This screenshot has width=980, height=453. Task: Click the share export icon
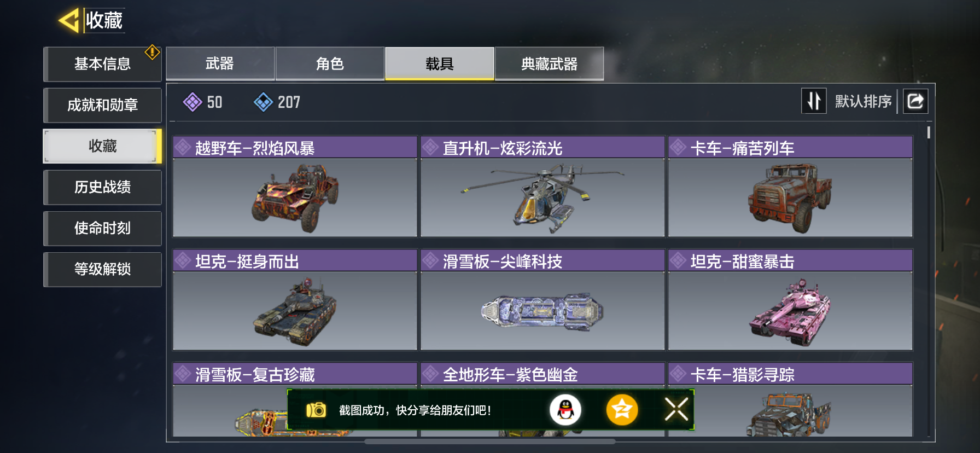(915, 101)
